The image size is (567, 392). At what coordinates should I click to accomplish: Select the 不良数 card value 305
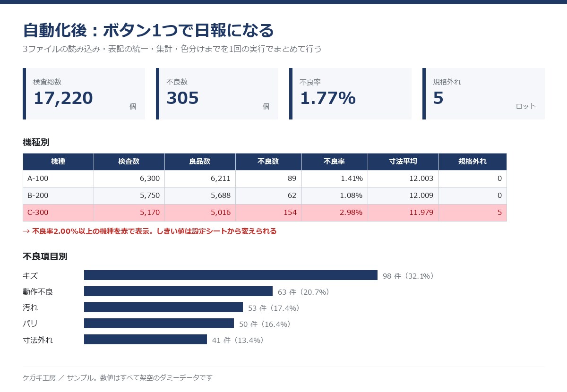182,98
